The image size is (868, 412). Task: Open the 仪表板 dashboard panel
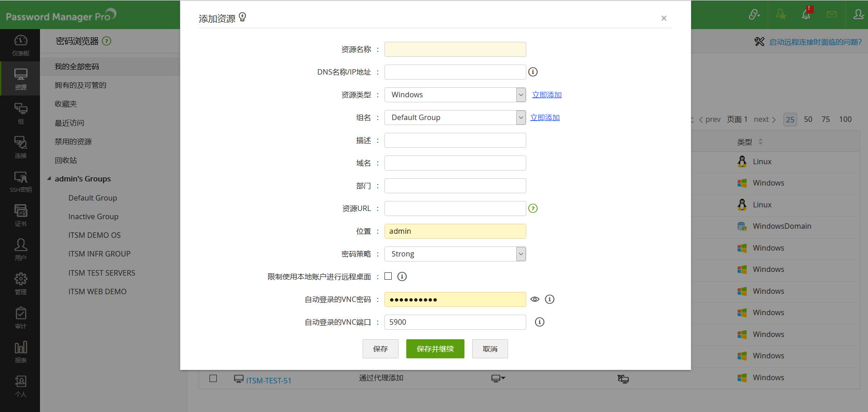20,45
